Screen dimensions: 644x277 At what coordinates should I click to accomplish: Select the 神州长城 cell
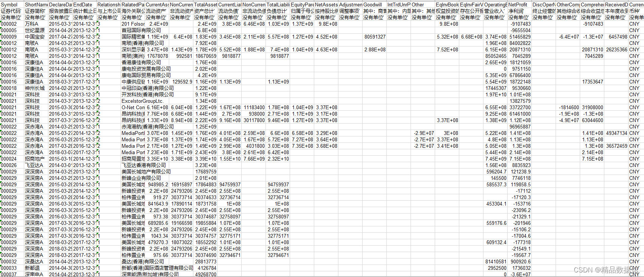(x=36, y=88)
